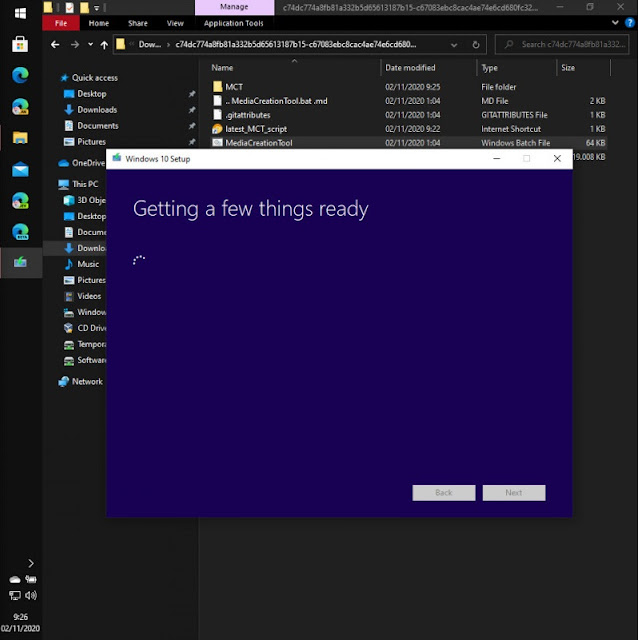Screen dimensions: 638x640
Task: Go back with Explorer Back arrow
Action: click(x=55, y=44)
